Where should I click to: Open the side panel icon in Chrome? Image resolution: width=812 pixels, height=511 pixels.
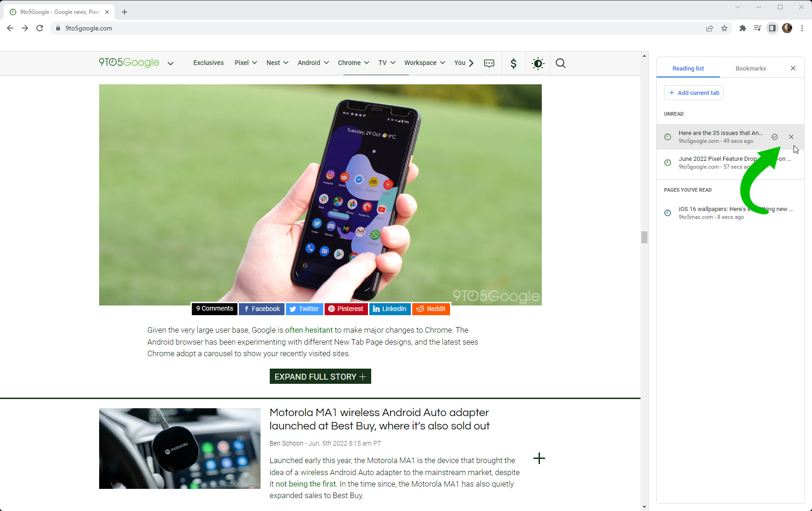point(772,28)
